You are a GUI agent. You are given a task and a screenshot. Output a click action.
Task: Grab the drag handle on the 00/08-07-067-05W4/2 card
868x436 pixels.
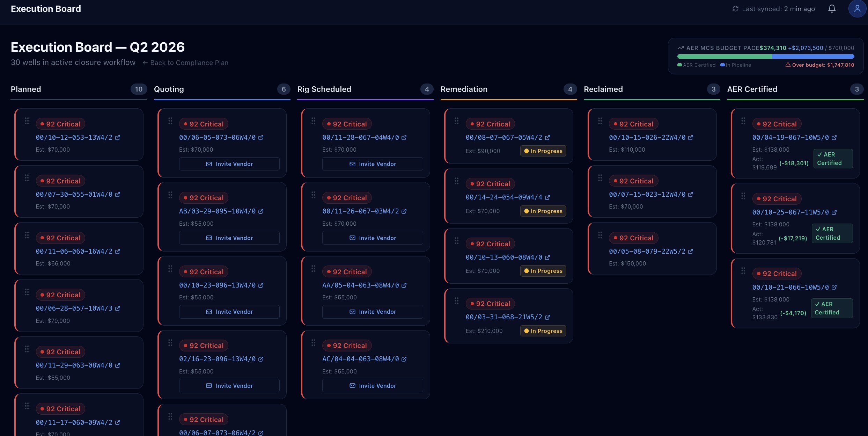[457, 121]
